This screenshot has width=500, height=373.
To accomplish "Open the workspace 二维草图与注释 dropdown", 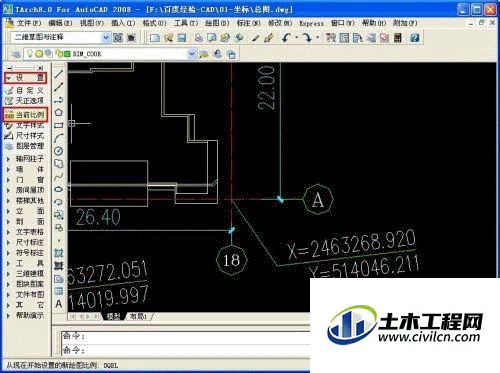I will (106, 37).
